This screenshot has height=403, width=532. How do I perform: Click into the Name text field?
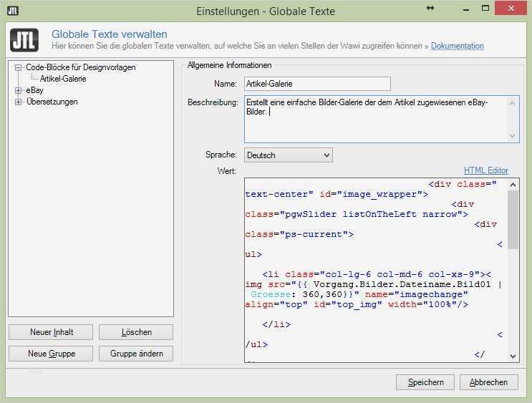click(317, 84)
